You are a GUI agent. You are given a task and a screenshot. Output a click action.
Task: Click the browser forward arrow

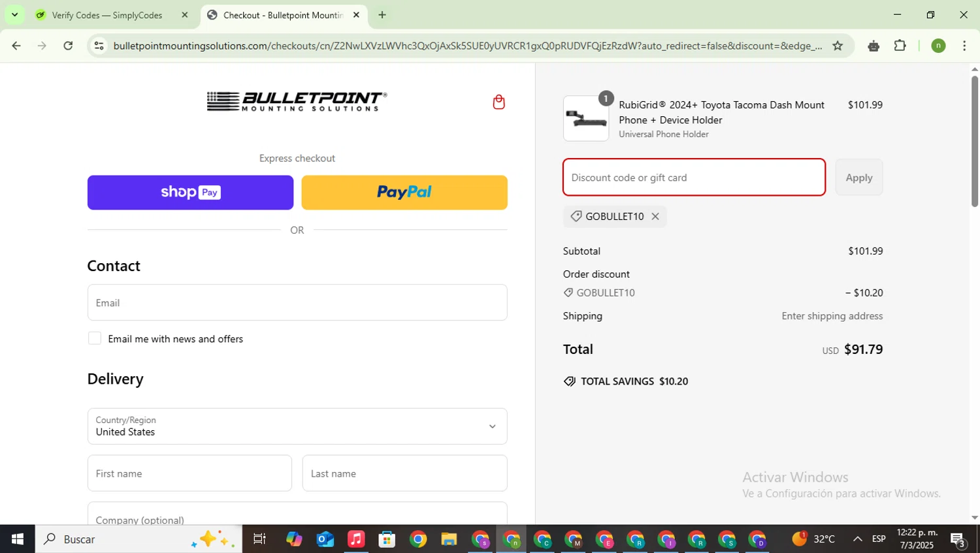[42, 46]
